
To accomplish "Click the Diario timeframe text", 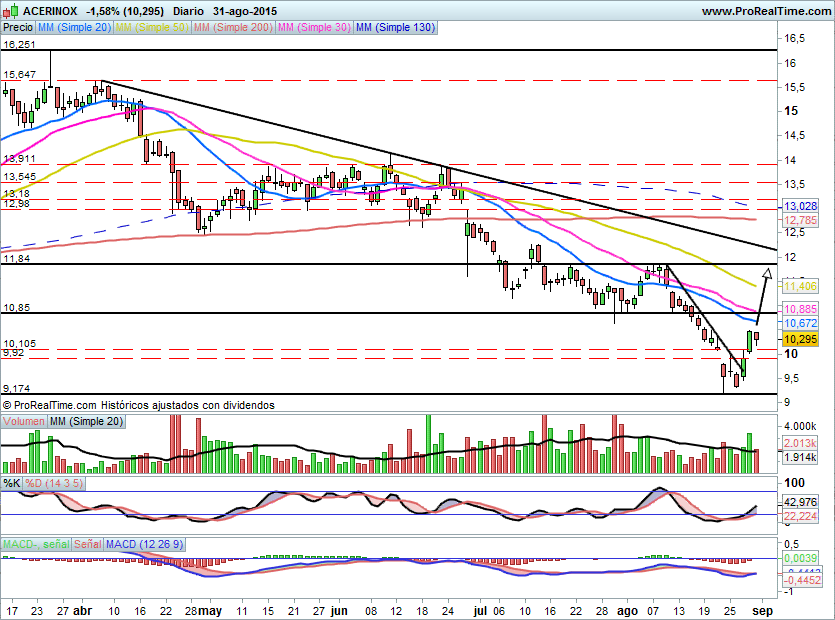I will [189, 11].
